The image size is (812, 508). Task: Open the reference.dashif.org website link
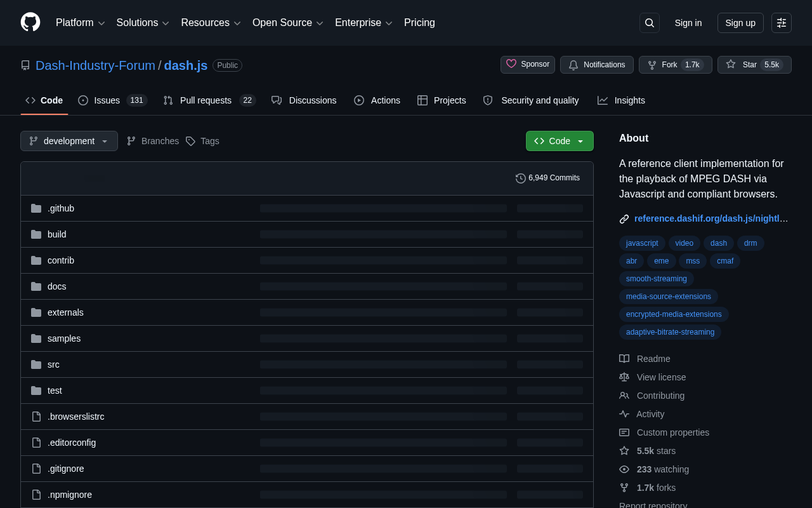pyautogui.click(x=711, y=218)
